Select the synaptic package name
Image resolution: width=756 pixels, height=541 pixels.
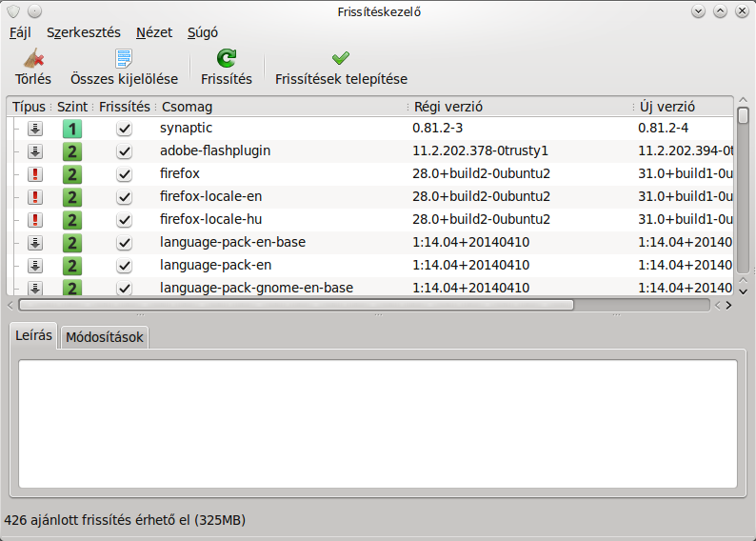(x=186, y=128)
